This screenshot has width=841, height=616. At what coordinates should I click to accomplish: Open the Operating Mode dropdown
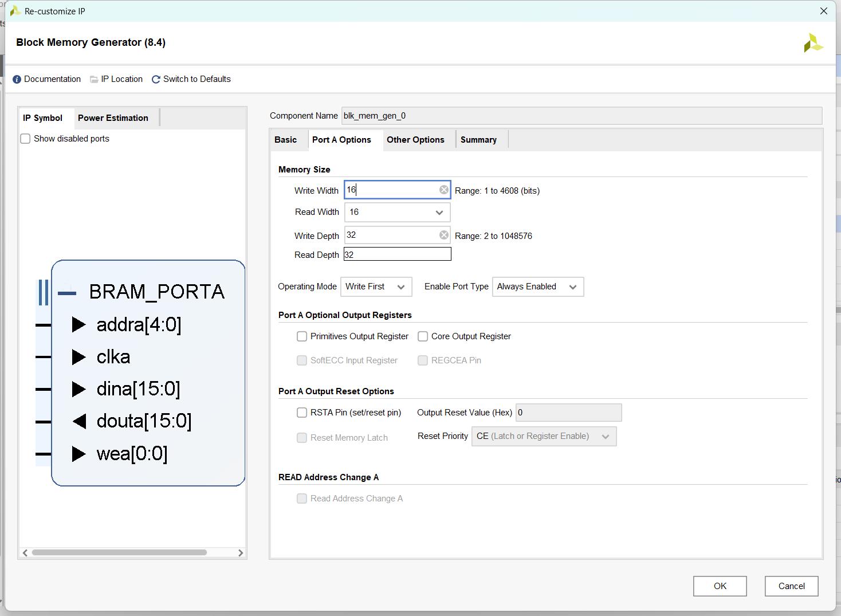tap(376, 287)
